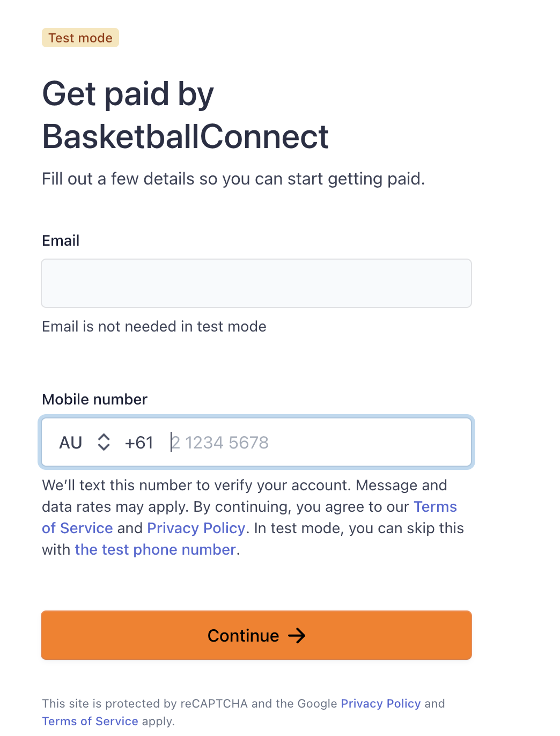Click the up-down chevron beside AU
The height and width of the screenshot is (736, 560).
click(104, 443)
